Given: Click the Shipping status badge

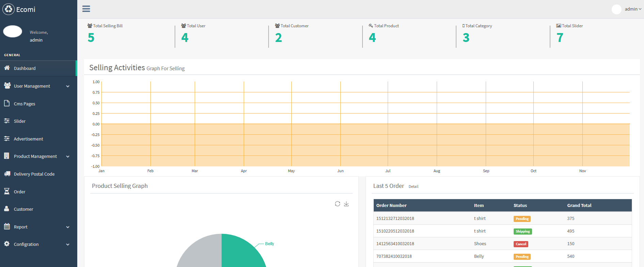Looking at the screenshot, I should 523,232.
